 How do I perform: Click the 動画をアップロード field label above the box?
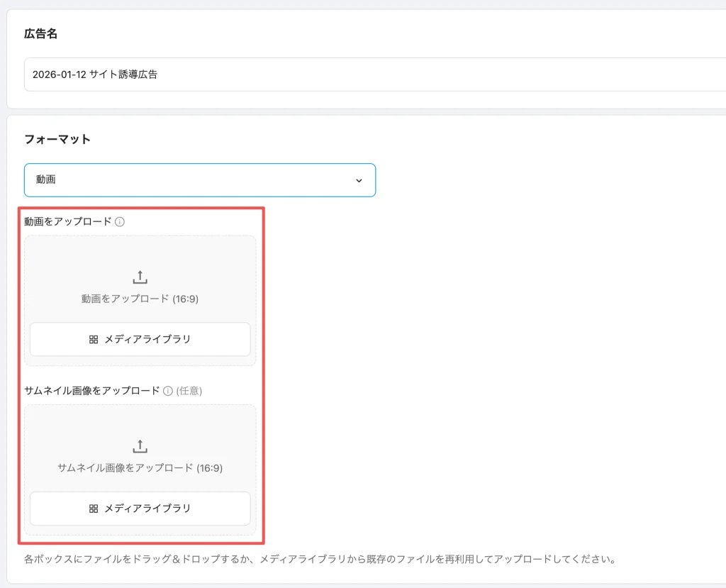(68, 221)
